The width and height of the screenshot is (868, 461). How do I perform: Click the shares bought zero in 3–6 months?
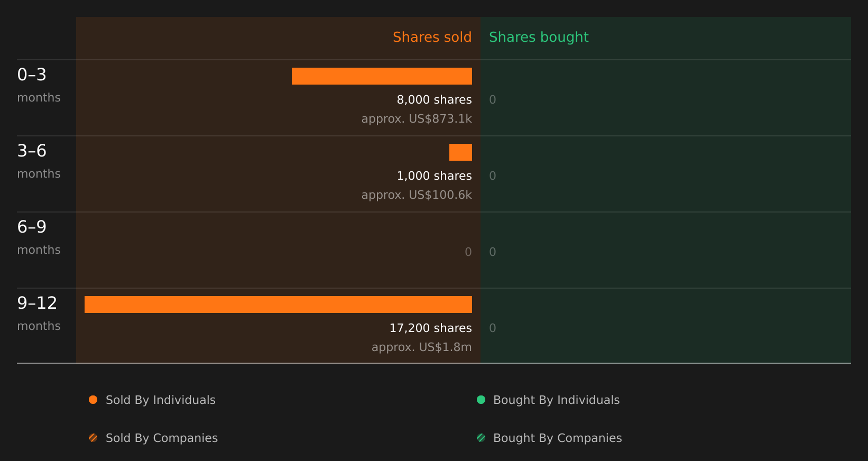tap(493, 176)
